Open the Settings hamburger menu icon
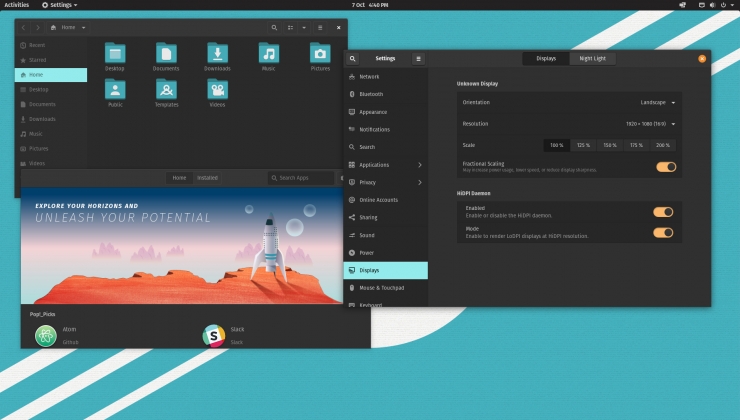Viewport: 740px width, 420px height. 418,59
